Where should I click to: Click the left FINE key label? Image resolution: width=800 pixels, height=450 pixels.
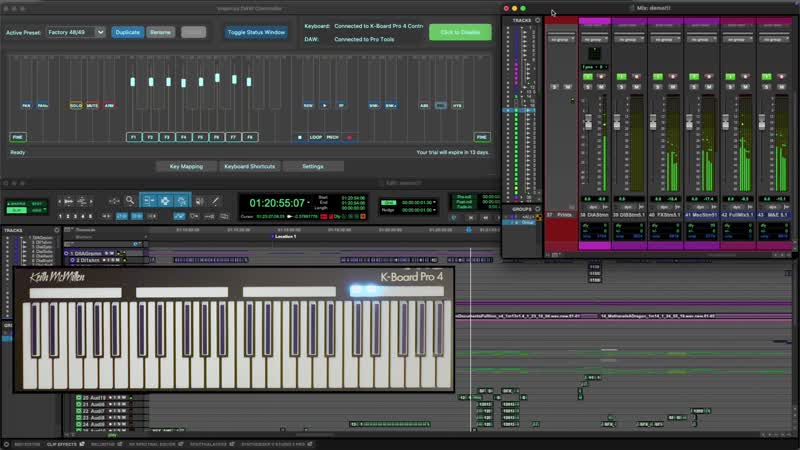pyautogui.click(x=18, y=137)
